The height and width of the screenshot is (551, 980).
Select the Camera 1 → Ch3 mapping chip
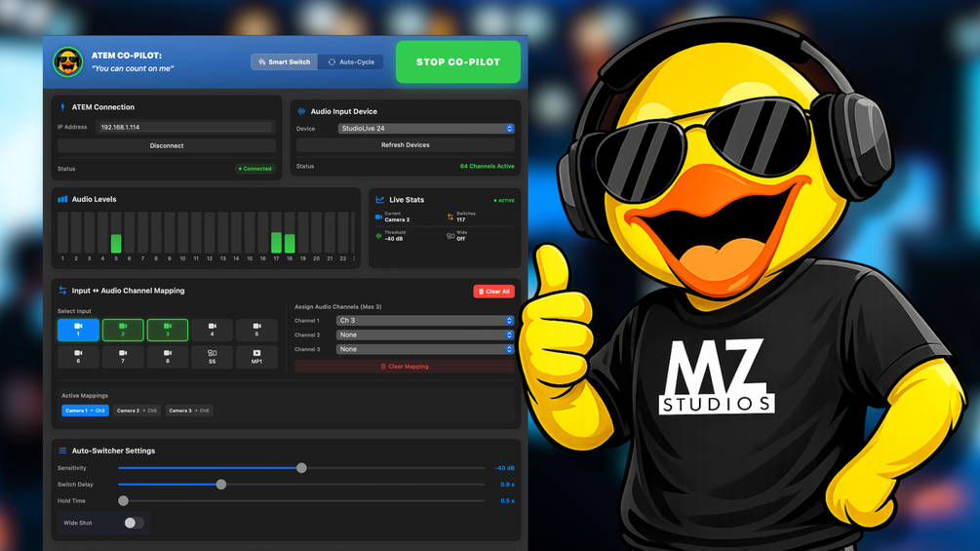[85, 411]
